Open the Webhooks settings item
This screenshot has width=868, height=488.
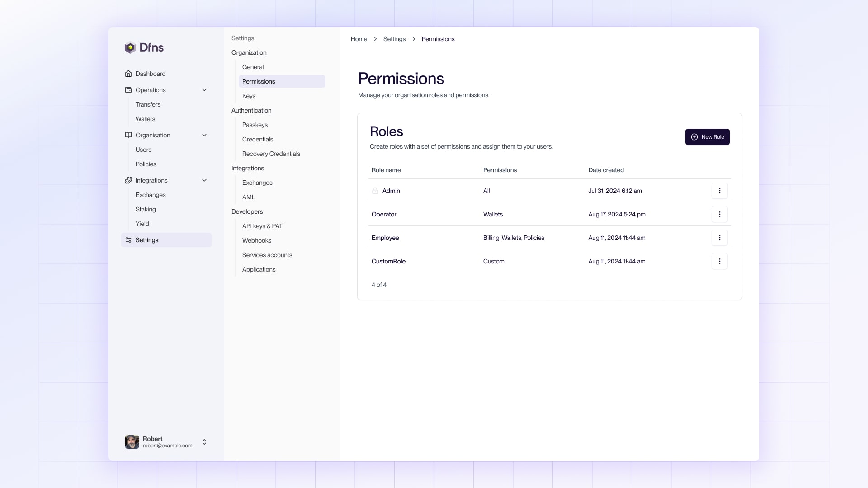tap(256, 240)
